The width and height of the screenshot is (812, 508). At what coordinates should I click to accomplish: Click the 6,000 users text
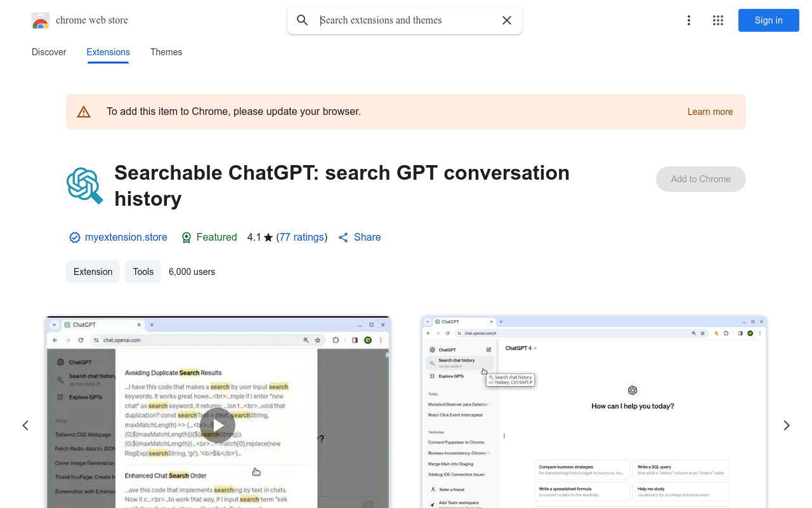(x=192, y=272)
